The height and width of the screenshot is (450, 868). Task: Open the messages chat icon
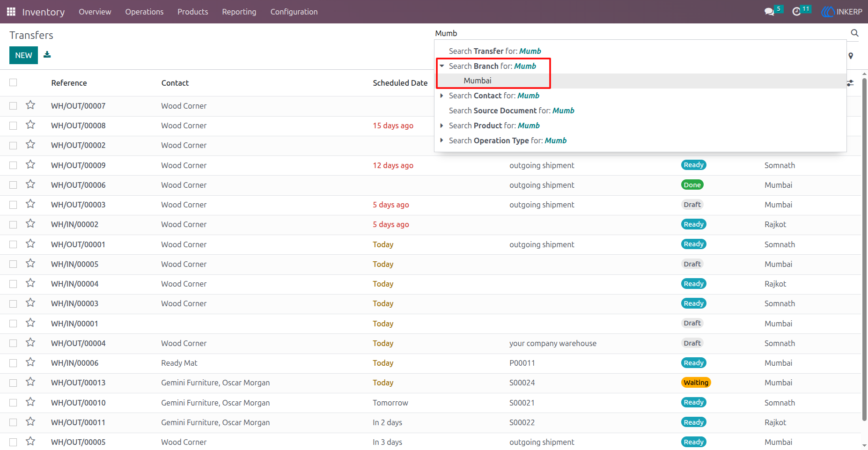[x=769, y=12]
